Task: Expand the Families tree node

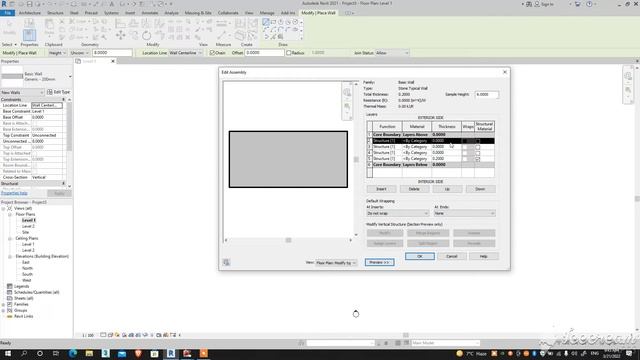Action: 3,304
